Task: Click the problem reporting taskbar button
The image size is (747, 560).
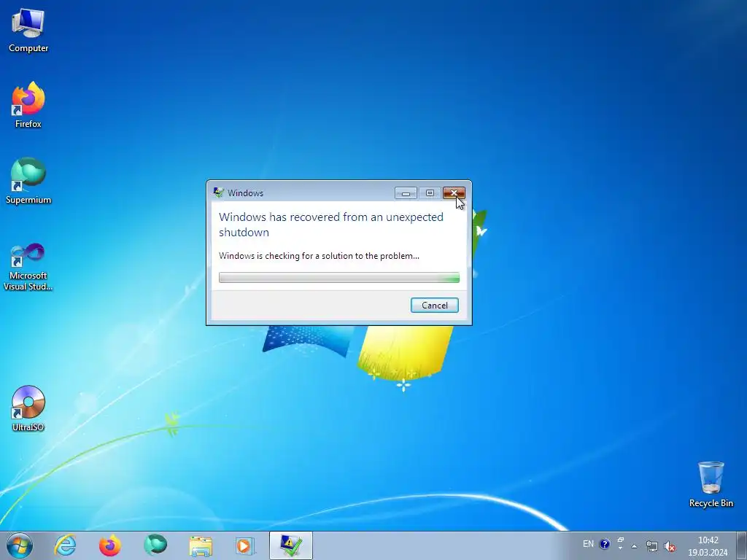Action: click(x=290, y=545)
